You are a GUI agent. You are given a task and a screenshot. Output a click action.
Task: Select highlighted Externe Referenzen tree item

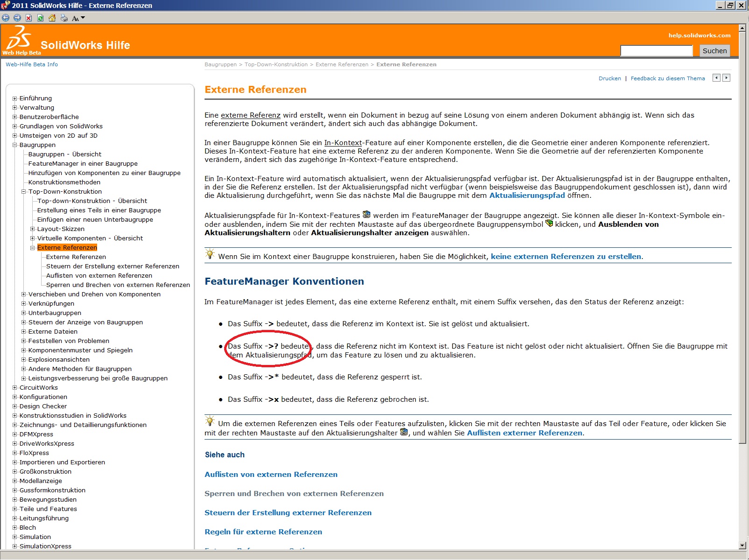[67, 247]
